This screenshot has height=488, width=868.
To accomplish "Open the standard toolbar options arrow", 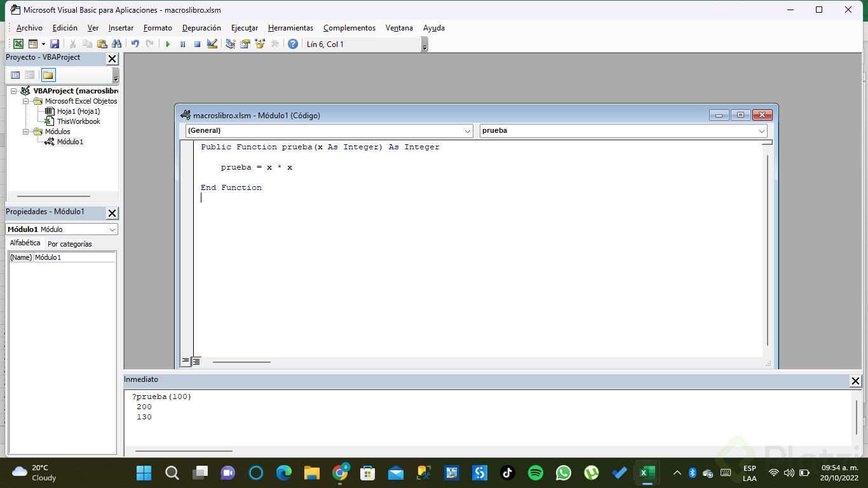I will 424,44.
